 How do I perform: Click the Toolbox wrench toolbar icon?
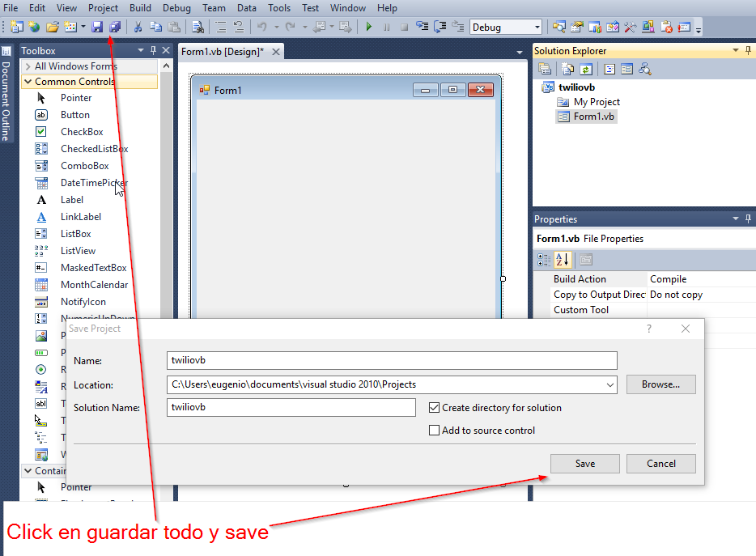(631, 27)
